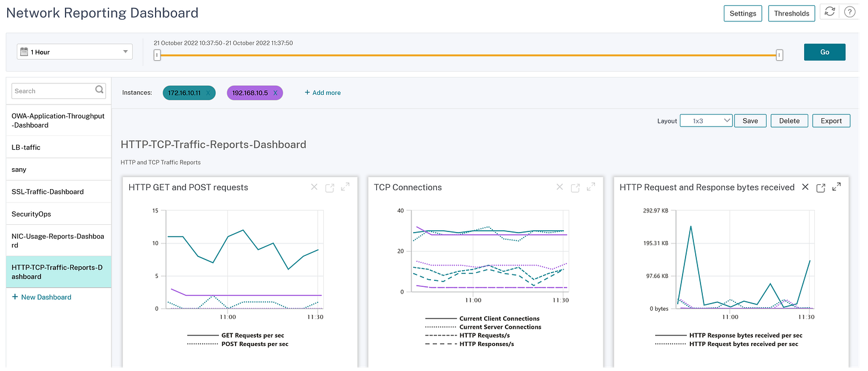Toggle POST Requests per sec legend entry

pyautogui.click(x=237, y=344)
